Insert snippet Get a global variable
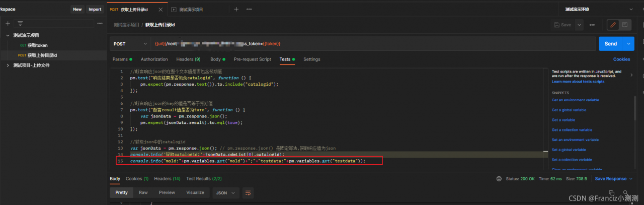The height and width of the screenshot is (205, 644). [569, 110]
